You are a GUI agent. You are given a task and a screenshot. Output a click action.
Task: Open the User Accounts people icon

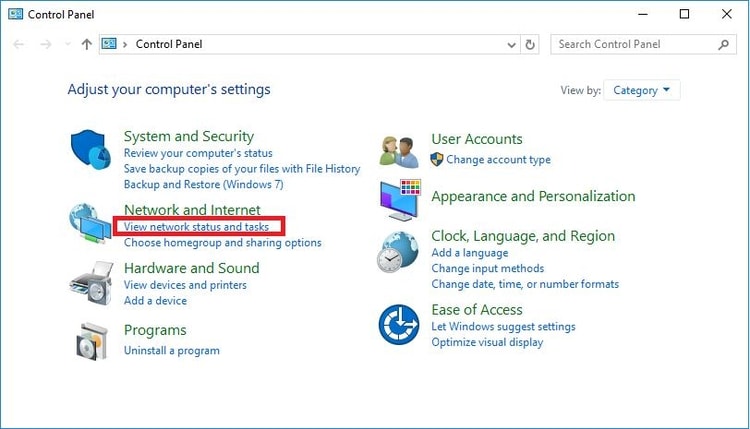click(399, 152)
